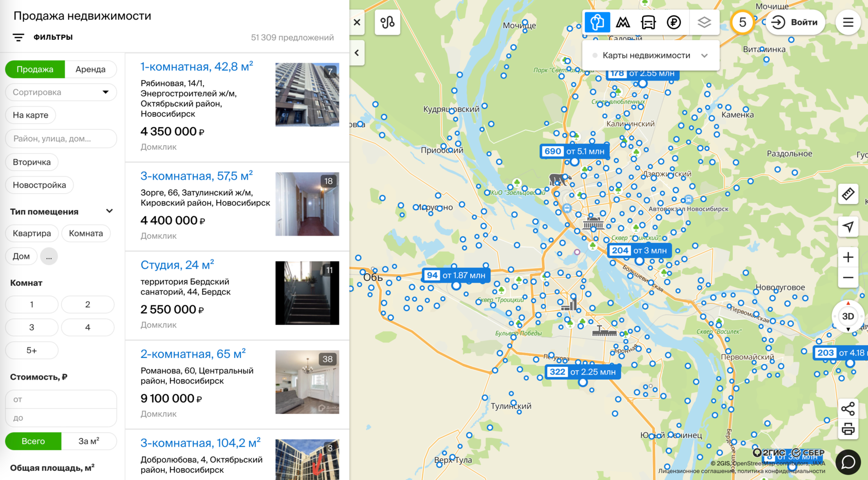The height and width of the screenshot is (480, 868).
Task: Open the ruble prices layer icon
Action: 674,22
